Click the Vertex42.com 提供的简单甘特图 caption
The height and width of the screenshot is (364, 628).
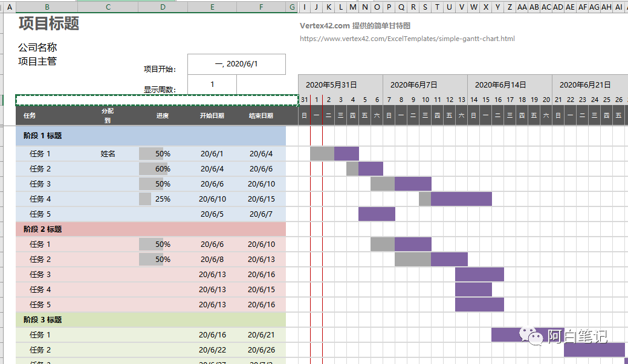355,25
